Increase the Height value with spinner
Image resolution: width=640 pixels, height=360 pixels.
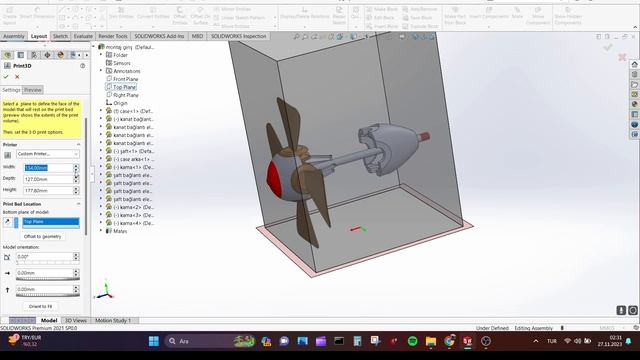pyautogui.click(x=76, y=189)
